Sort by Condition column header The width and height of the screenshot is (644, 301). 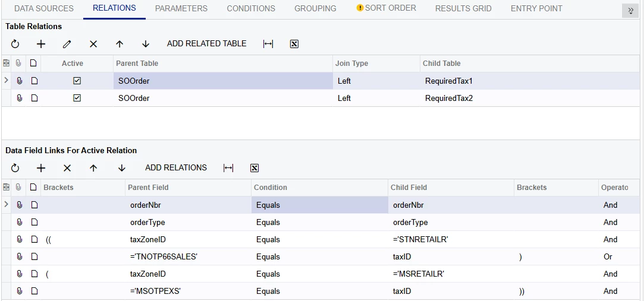click(319, 187)
